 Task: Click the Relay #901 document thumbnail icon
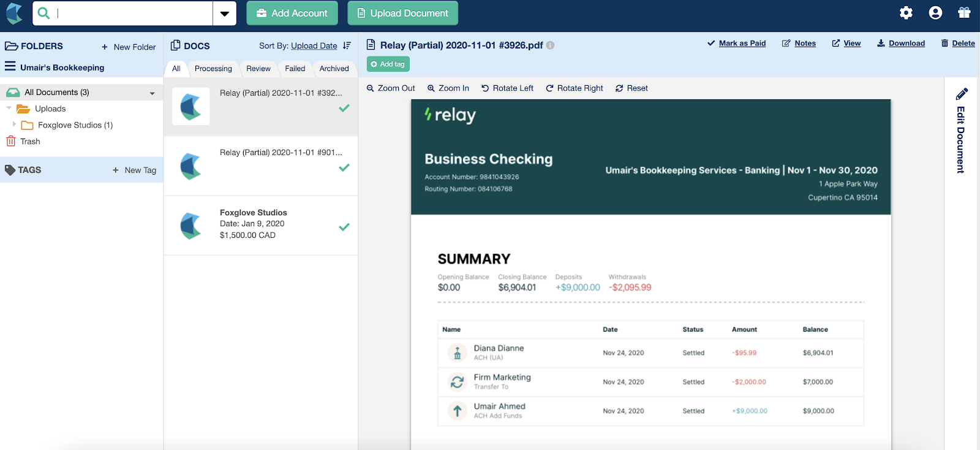pyautogui.click(x=191, y=166)
